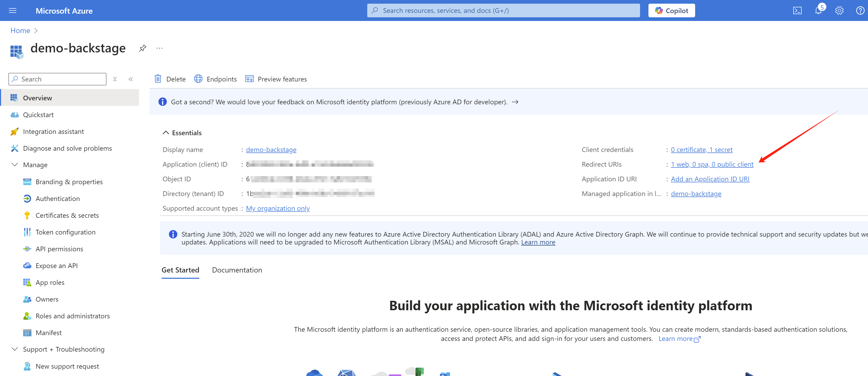Switch to the Documentation tab

(x=237, y=270)
